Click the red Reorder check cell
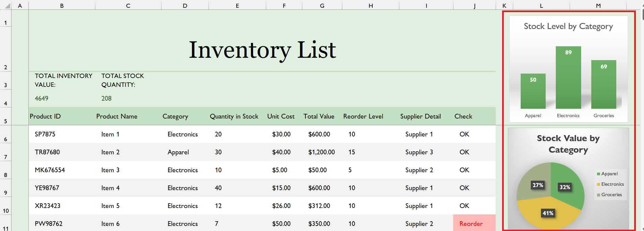644x231 pixels. click(x=474, y=223)
